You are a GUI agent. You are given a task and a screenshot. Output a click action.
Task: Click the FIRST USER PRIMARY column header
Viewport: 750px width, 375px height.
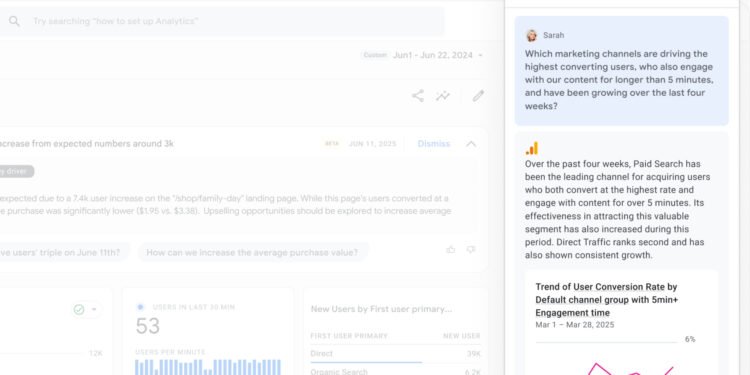point(349,336)
